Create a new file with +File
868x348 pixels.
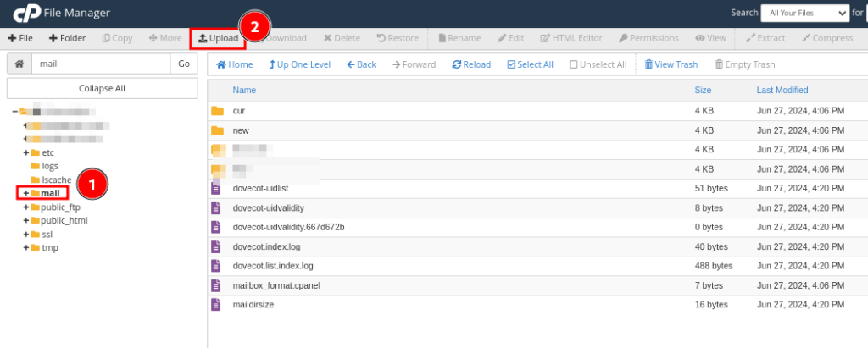coord(20,38)
